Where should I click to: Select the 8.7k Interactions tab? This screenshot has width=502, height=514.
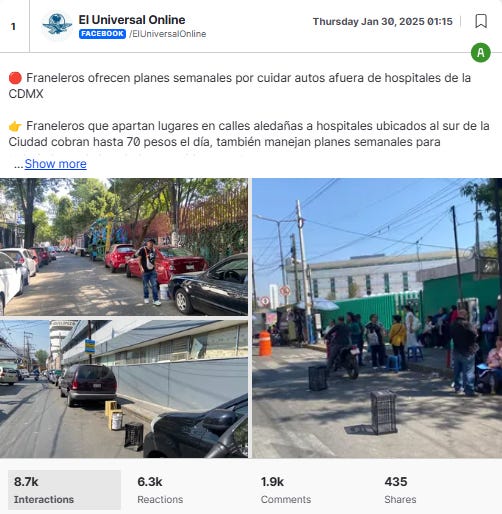click(64, 490)
